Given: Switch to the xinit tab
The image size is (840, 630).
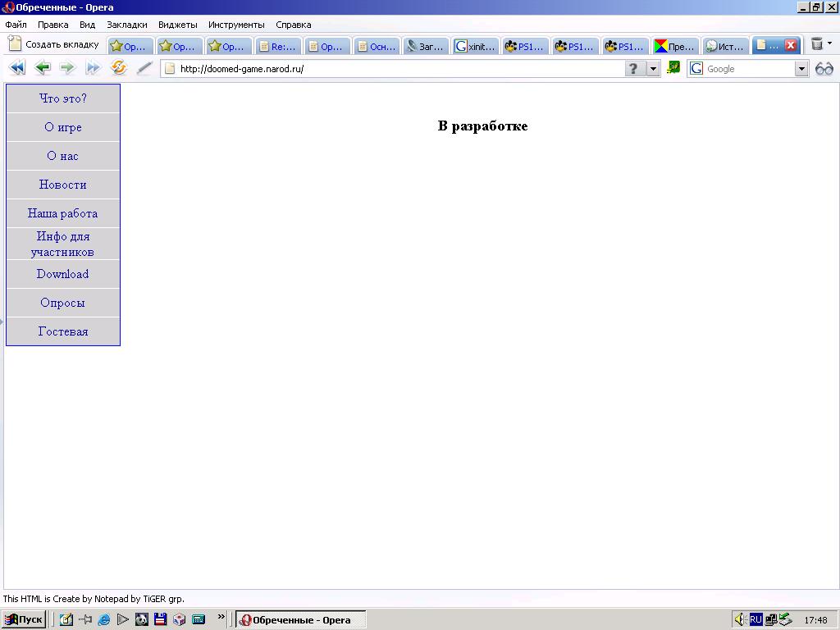Looking at the screenshot, I should [476, 47].
